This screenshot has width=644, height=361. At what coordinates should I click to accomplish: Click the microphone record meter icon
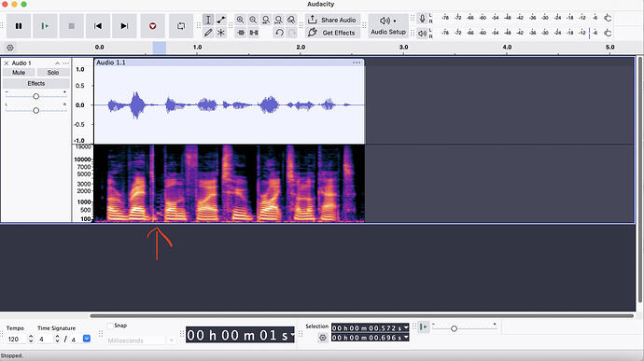click(422, 19)
